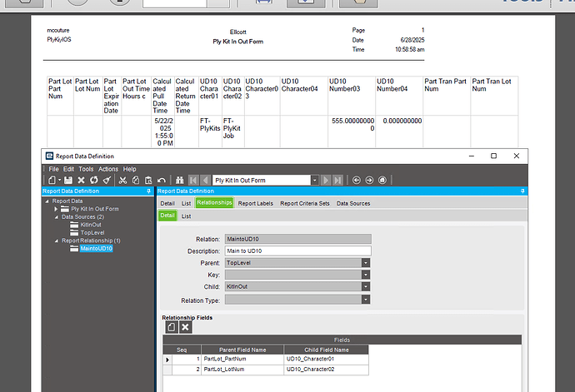Switch to Data Sources tab
Screen dimensions: 575x392
[353, 203]
